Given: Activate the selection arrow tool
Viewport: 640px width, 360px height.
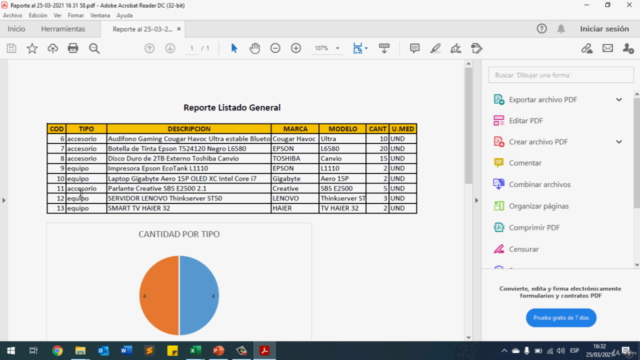Looking at the screenshot, I should 234,48.
